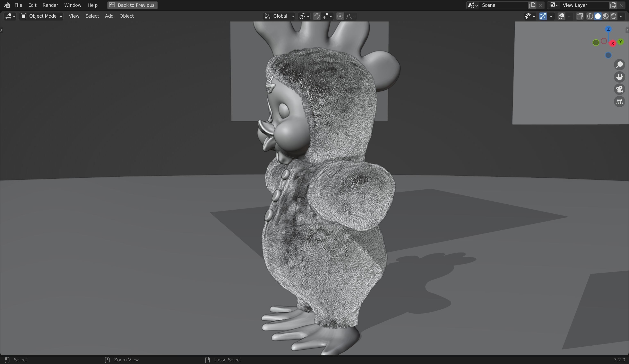
Task: Click the negative Y green dot on gizmo
Action: point(596,43)
